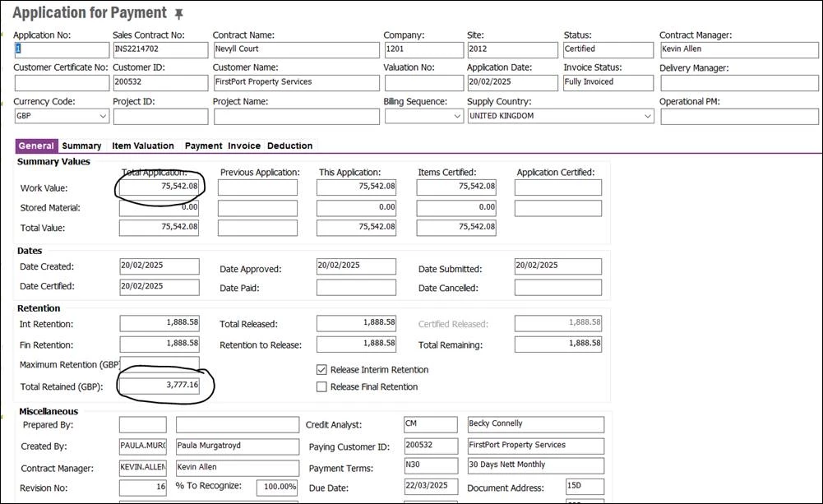Expand the Billing Sequence dropdown
This screenshot has height=504, width=823.
tap(457, 116)
